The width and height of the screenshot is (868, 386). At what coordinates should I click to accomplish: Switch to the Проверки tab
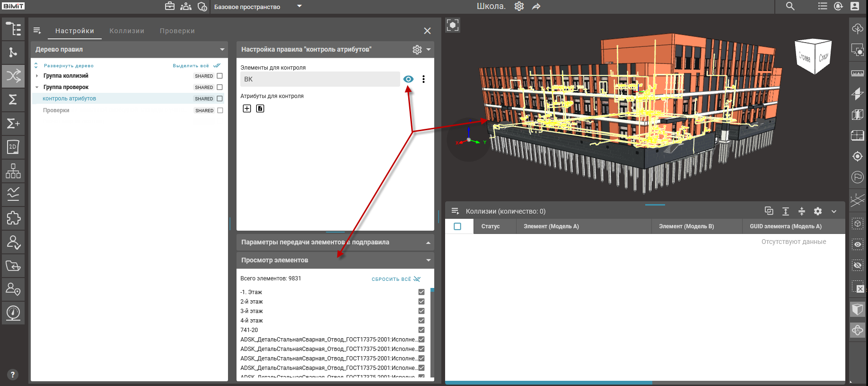tap(177, 31)
